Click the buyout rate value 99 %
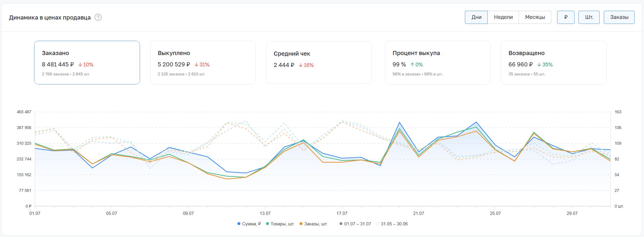 click(x=399, y=65)
